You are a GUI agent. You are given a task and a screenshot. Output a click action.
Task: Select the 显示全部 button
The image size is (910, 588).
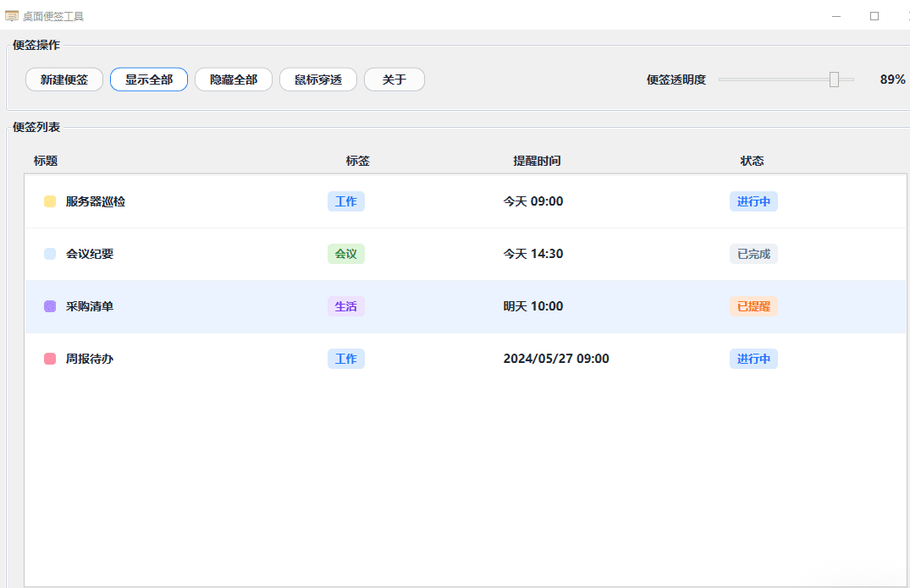[149, 80]
